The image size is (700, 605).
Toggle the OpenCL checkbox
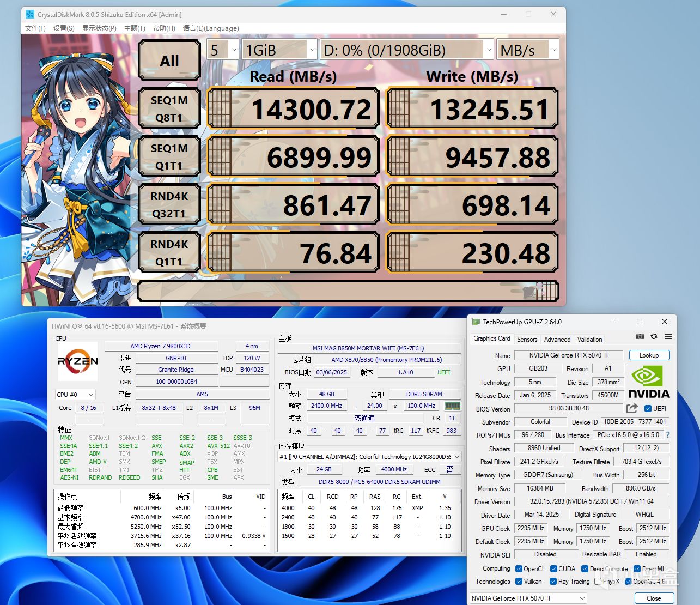(x=519, y=569)
